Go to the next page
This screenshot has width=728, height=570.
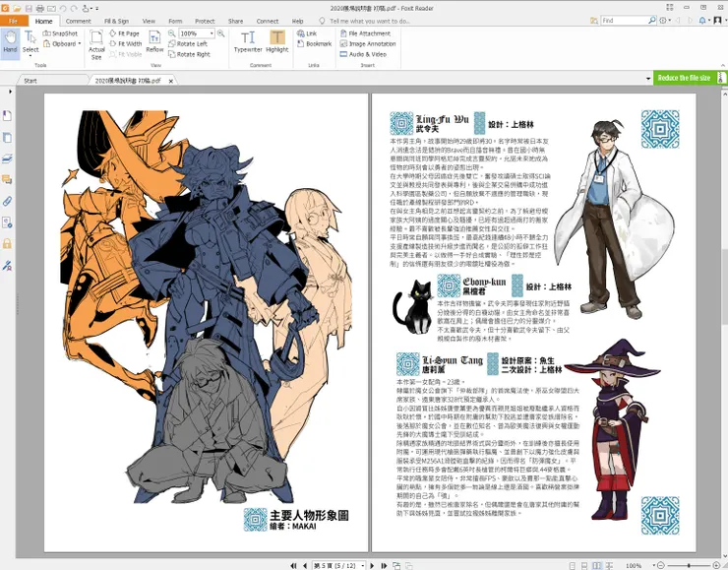point(372,565)
